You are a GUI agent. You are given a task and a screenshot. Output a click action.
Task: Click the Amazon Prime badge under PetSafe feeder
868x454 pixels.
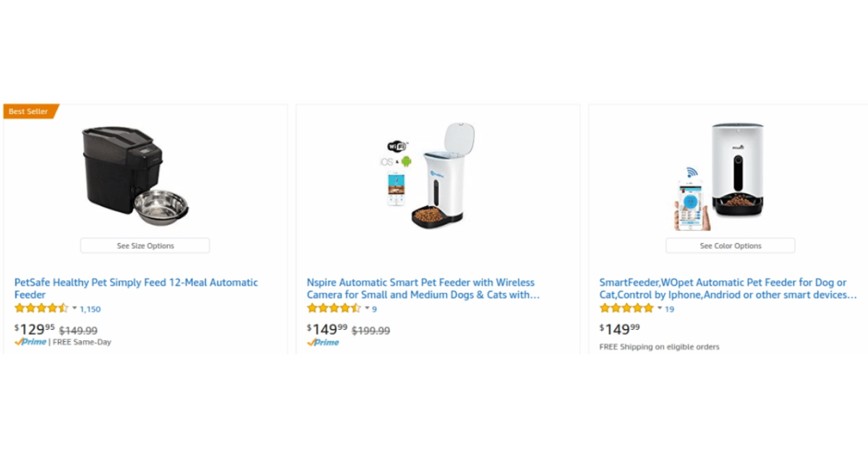(30, 341)
